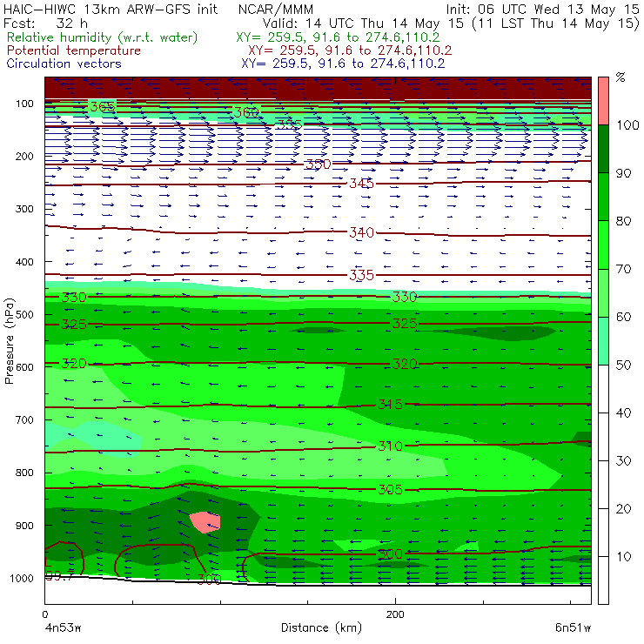The width and height of the screenshot is (644, 644).
Task: Click the 400 hPa pressure tick label
Action: click(24, 262)
